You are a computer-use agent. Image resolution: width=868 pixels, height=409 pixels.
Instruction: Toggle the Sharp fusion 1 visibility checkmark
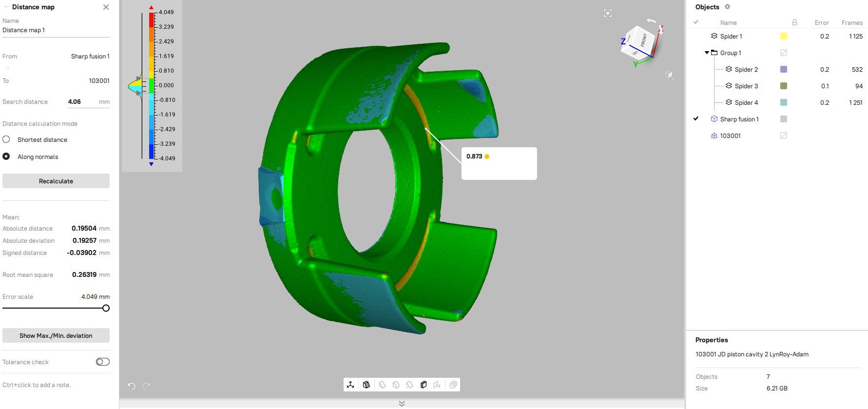[x=696, y=119]
